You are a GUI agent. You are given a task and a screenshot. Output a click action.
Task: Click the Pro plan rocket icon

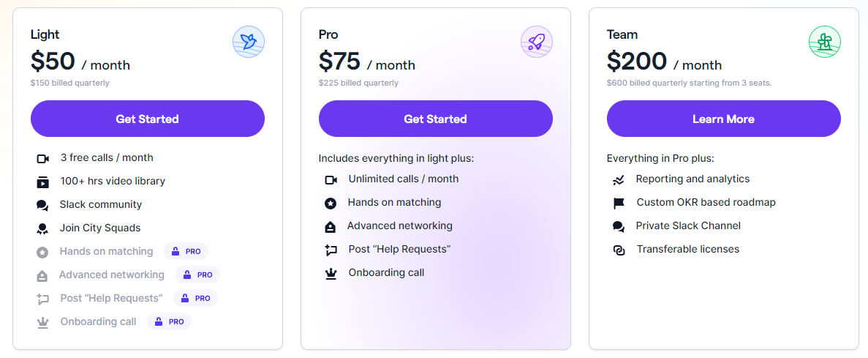(x=537, y=42)
